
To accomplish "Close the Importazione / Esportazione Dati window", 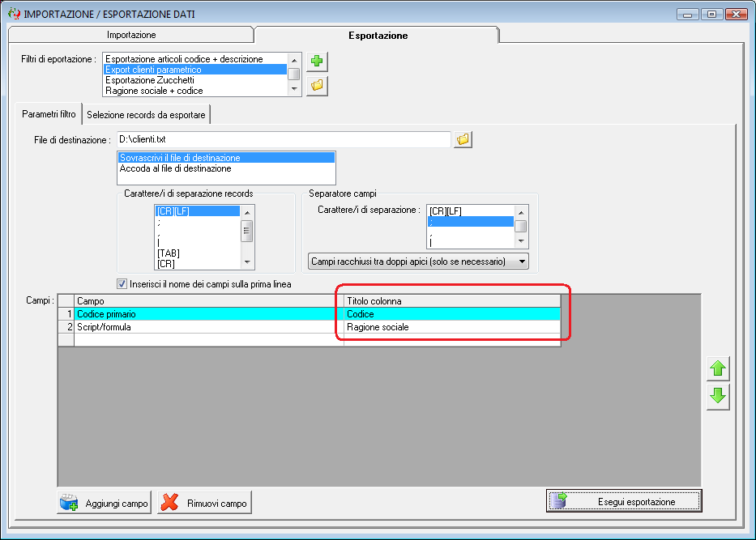I will click(737, 15).
